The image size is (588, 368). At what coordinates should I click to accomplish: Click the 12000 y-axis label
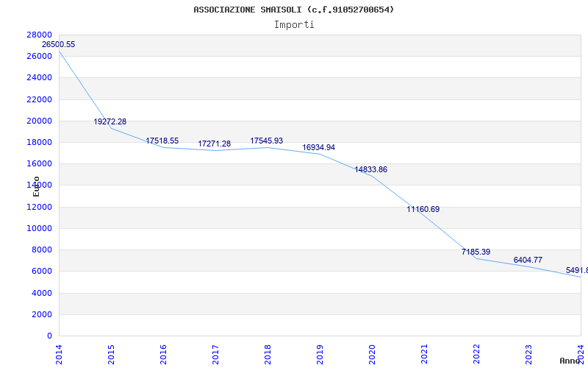coord(40,207)
